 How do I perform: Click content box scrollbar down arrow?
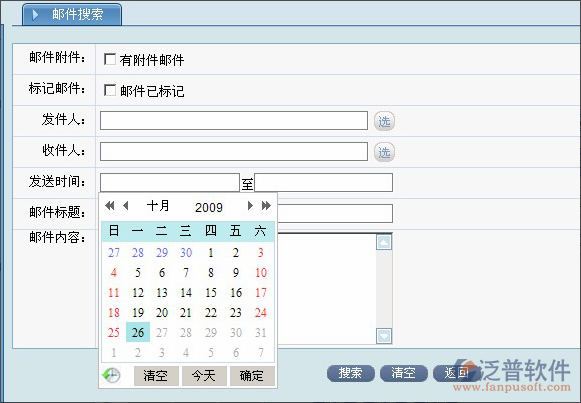(x=384, y=336)
